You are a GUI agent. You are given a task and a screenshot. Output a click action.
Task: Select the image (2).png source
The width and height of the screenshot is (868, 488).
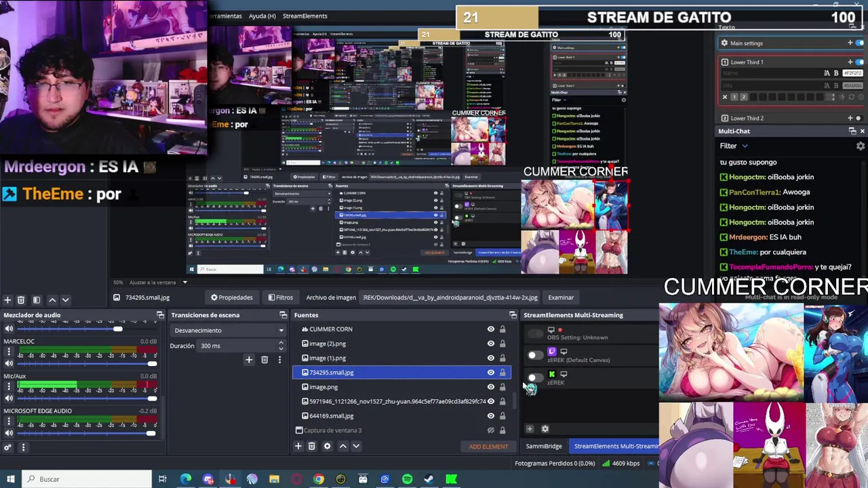click(328, 344)
